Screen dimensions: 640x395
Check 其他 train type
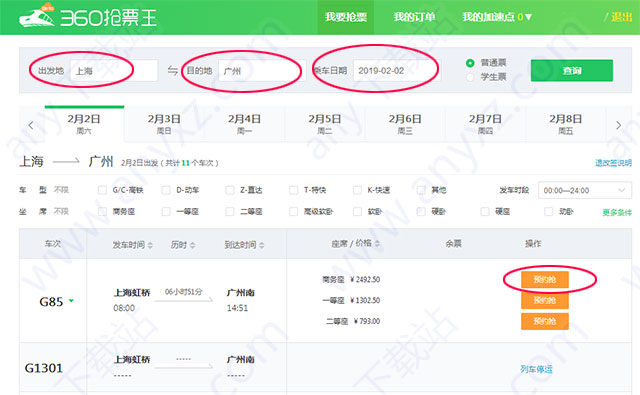[421, 190]
